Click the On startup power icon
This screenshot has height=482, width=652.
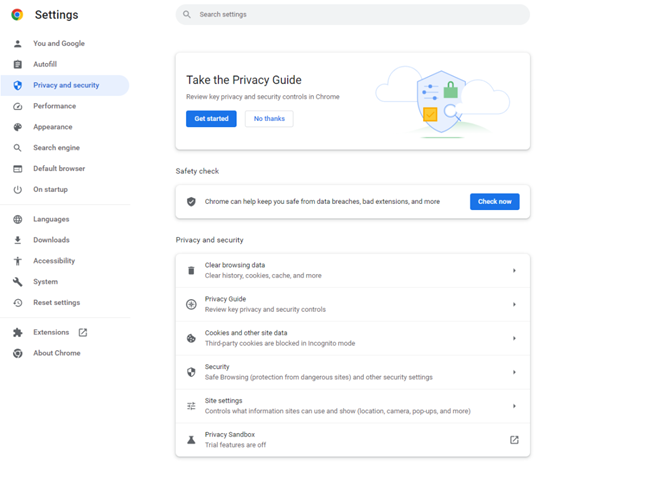click(x=17, y=190)
